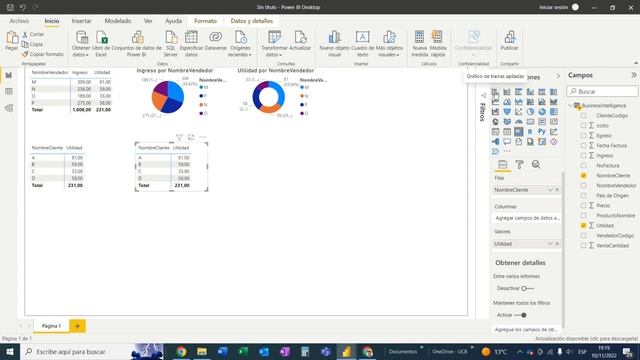
Task: Switch to Model view in left sidebar
Action: tap(9, 108)
